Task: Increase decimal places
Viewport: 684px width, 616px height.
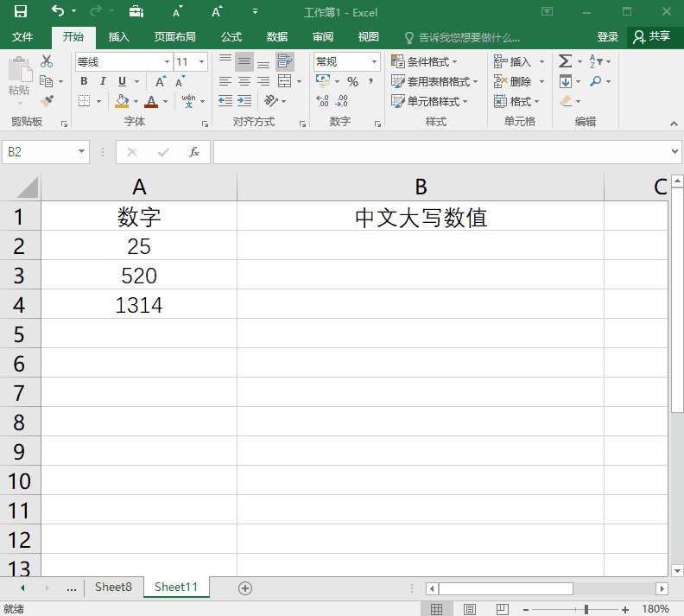Action: click(322, 101)
